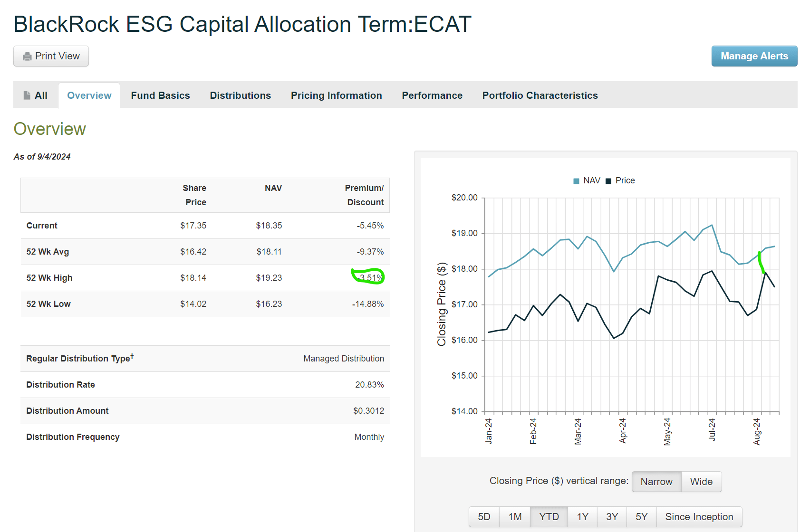Open the Manage Alerts panel
Image resolution: width=800 pixels, height=532 pixels.
pyautogui.click(x=754, y=56)
